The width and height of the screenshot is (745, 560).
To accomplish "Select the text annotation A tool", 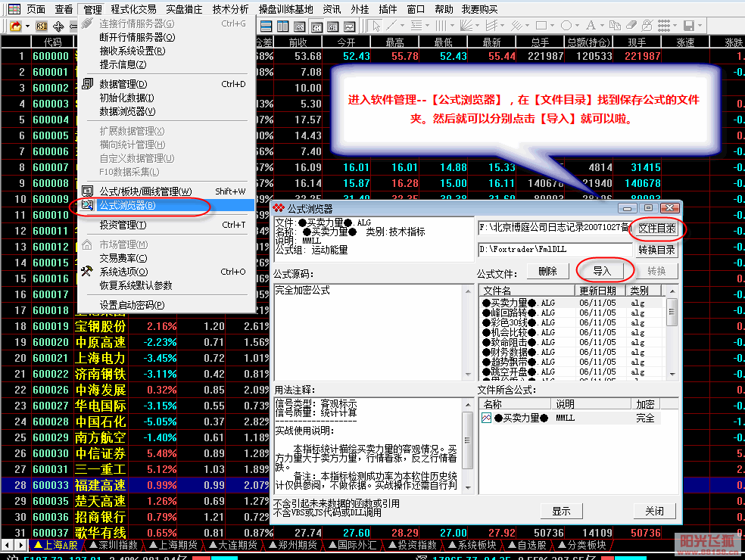I will coord(591,25).
